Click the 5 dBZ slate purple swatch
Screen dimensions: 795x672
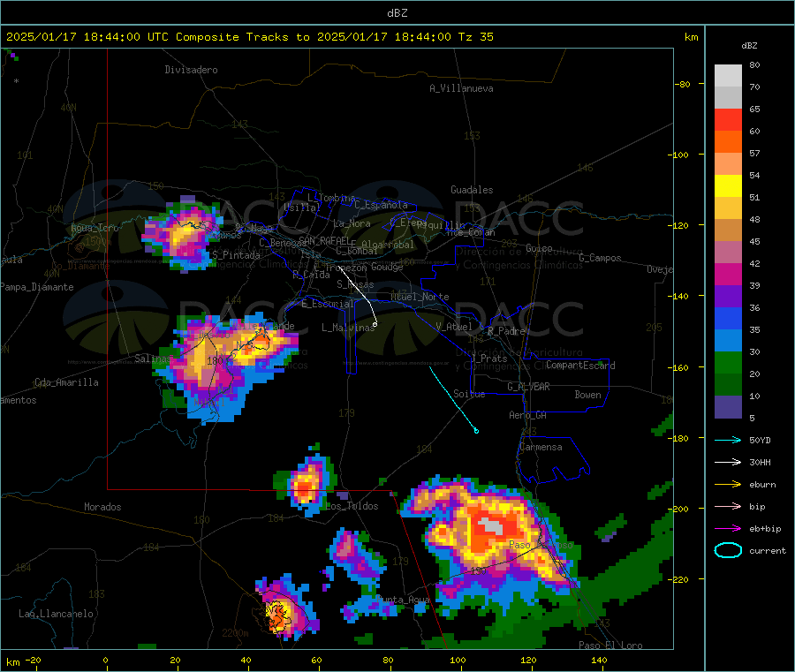[728, 407]
